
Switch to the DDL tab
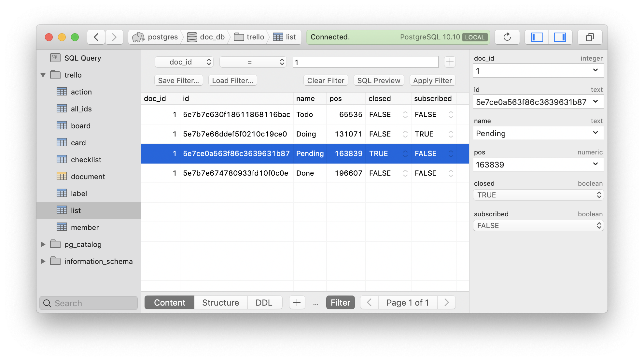[264, 302]
